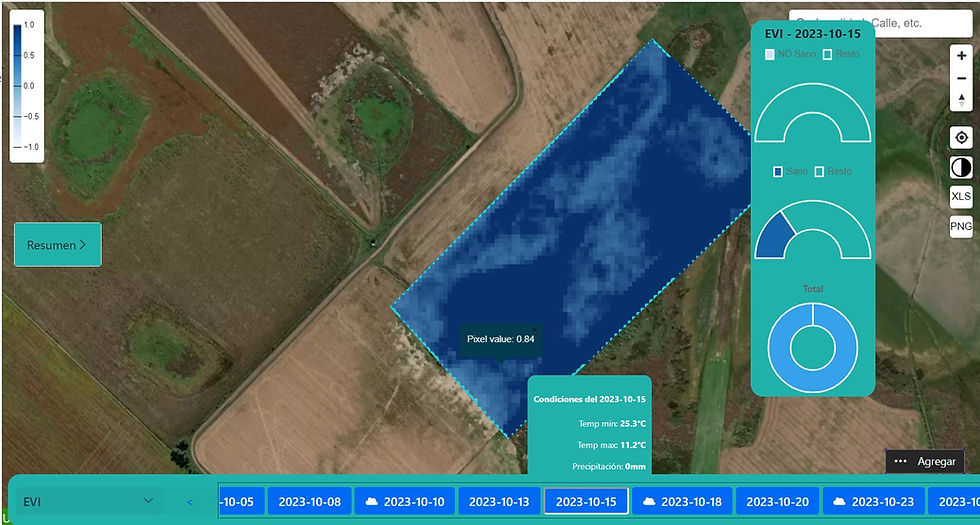Center map on current location
This screenshot has height=525, width=980.
pyautogui.click(x=961, y=137)
